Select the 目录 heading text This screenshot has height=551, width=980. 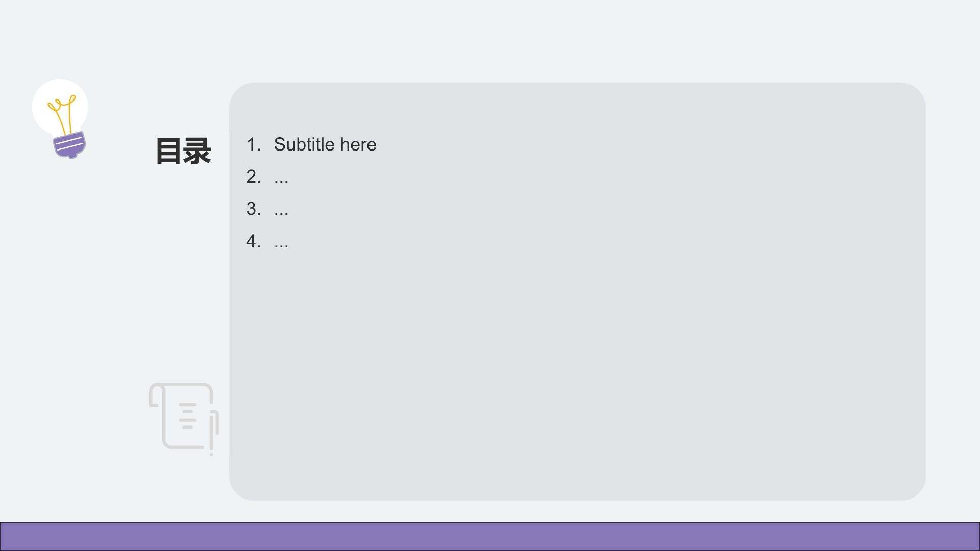183,151
